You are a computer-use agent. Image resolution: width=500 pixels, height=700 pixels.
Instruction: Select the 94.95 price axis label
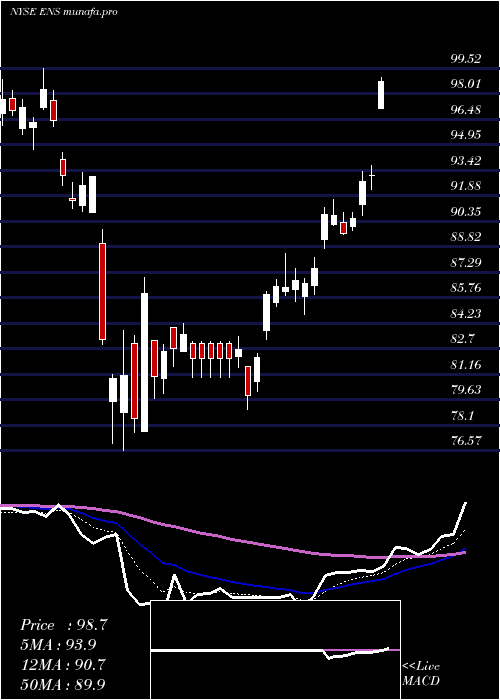click(466, 135)
